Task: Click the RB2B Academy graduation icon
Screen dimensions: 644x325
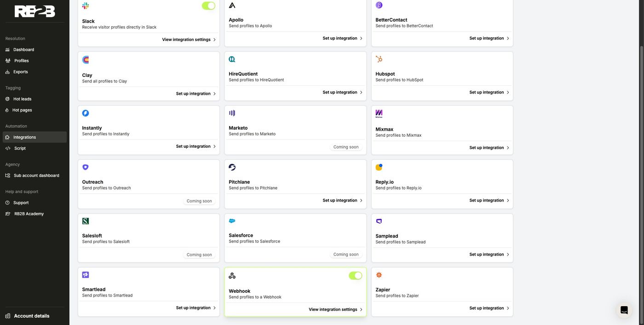Action: [8, 214]
